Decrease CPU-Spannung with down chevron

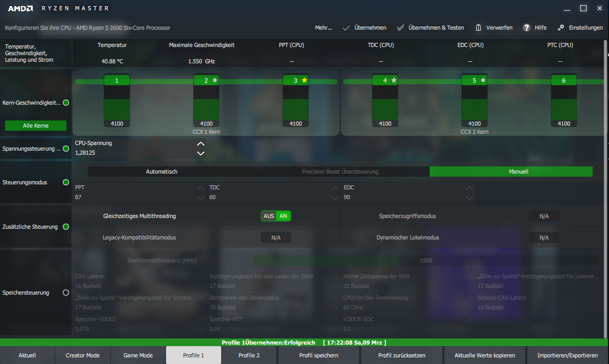click(201, 153)
